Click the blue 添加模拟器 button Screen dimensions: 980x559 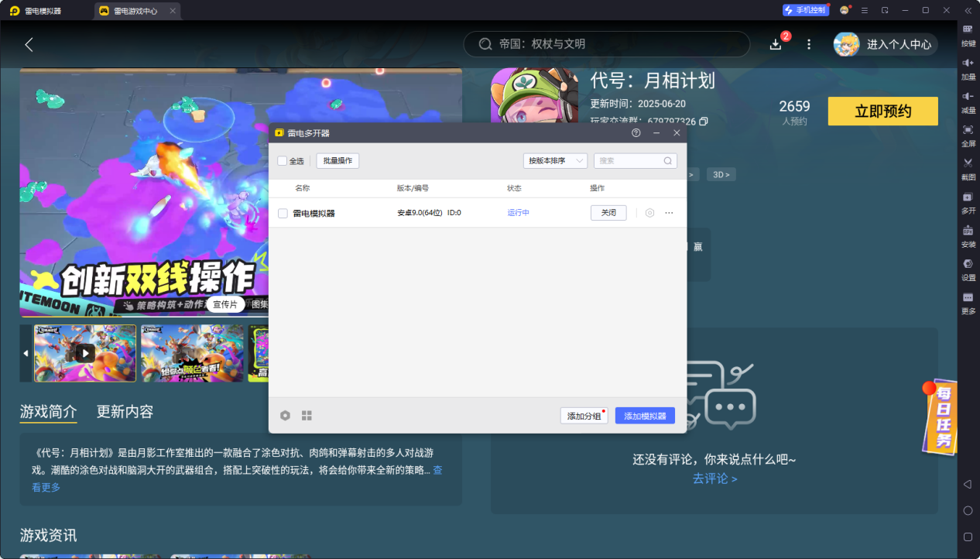coord(645,416)
